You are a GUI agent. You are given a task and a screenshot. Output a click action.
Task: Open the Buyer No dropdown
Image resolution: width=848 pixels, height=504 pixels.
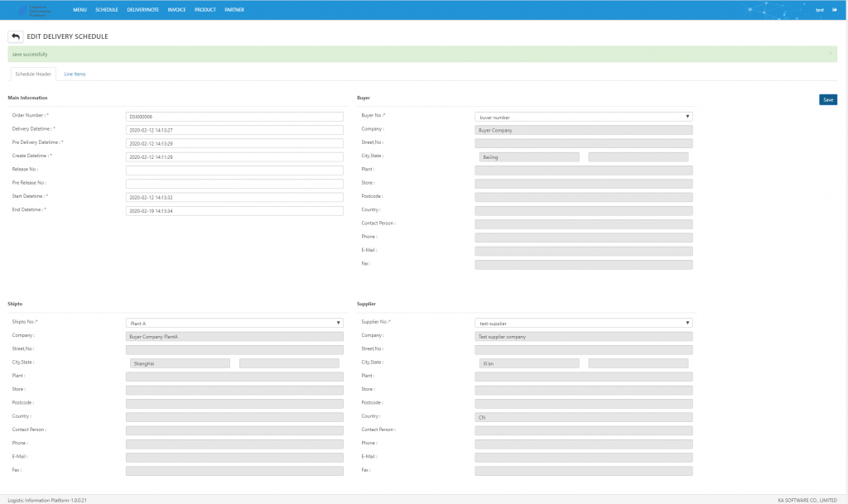(584, 117)
